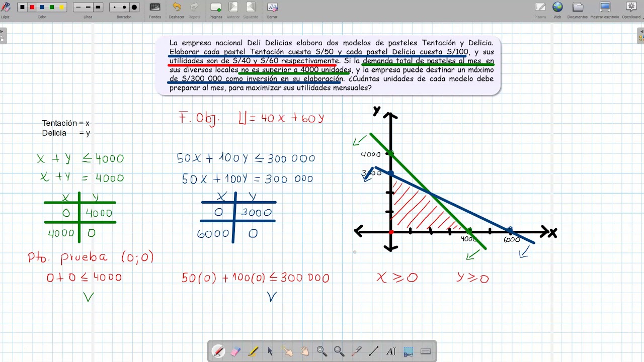Switch to Pizarra board mode
The height and width of the screenshot is (362, 644).
540,10
